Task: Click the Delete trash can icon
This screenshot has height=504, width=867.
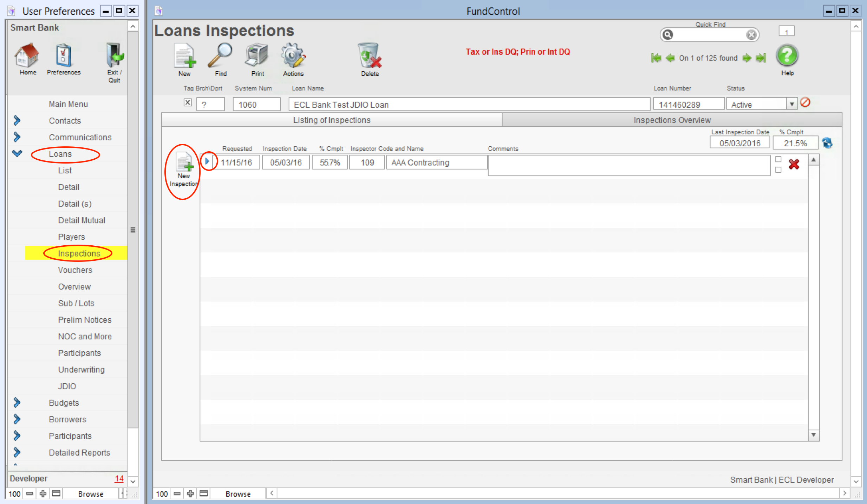Action: coord(369,55)
